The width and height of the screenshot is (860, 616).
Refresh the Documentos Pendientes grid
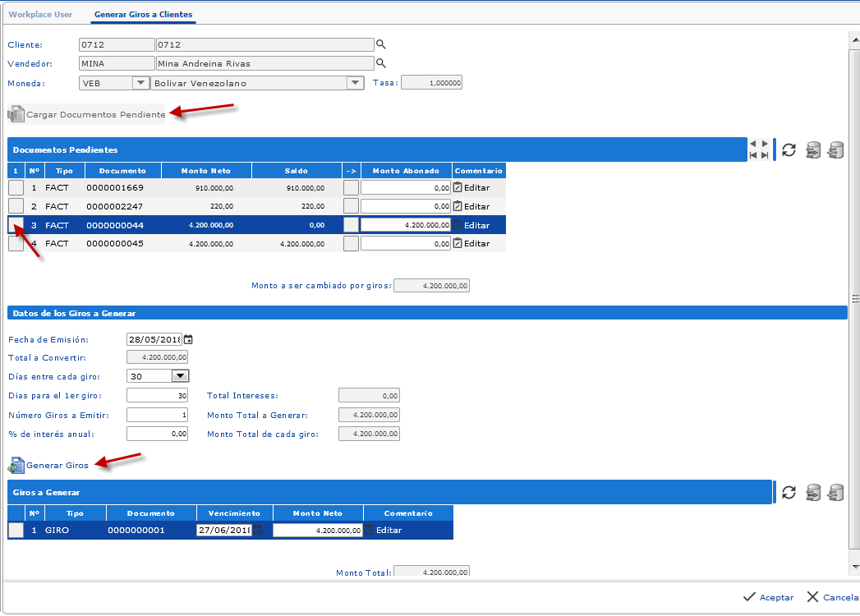789,150
